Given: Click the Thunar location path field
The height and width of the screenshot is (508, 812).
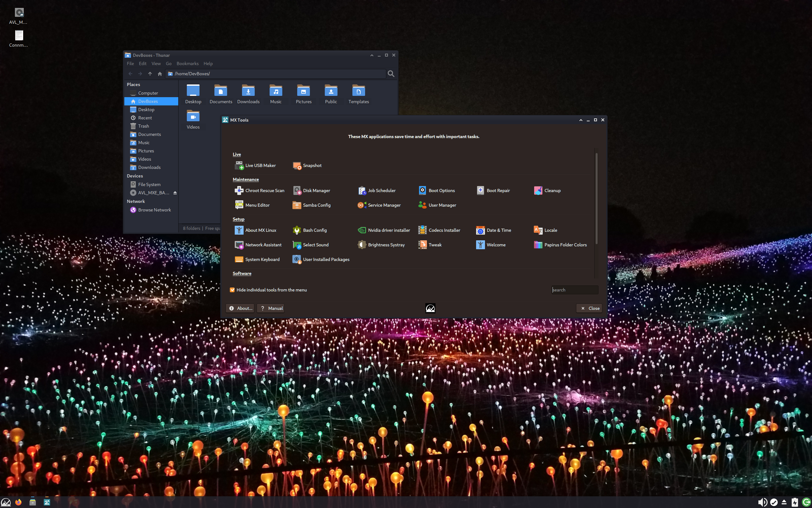Looking at the screenshot, I should point(275,74).
